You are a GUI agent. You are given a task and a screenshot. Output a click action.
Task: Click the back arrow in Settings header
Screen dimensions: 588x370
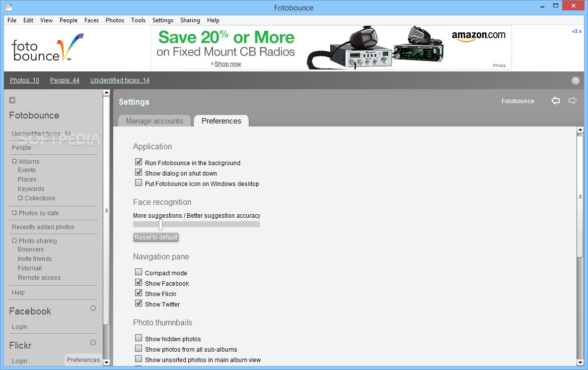click(555, 101)
